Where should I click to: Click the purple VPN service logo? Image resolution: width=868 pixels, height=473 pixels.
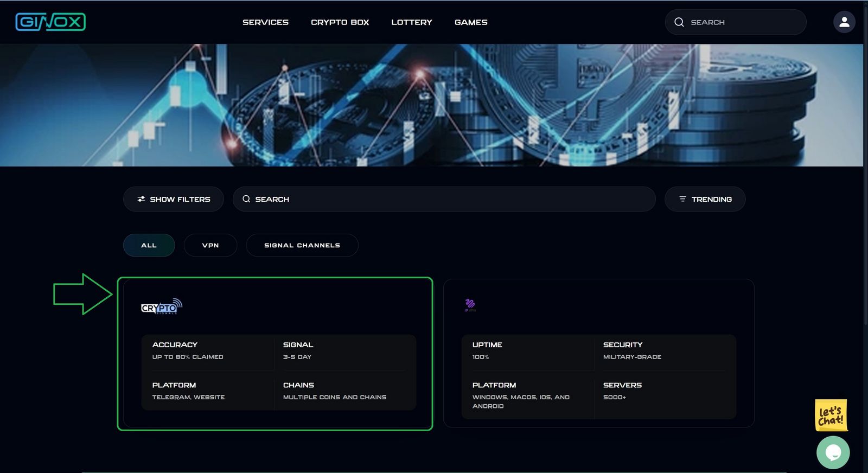[x=470, y=305]
